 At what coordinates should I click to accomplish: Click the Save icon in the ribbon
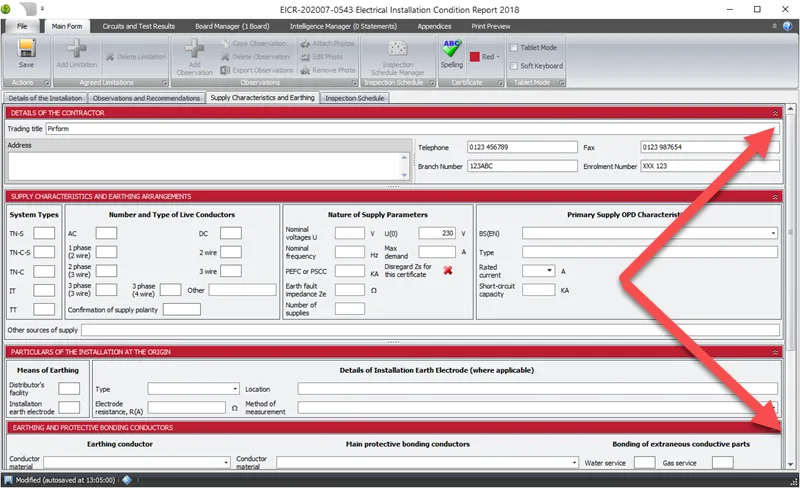coord(26,53)
